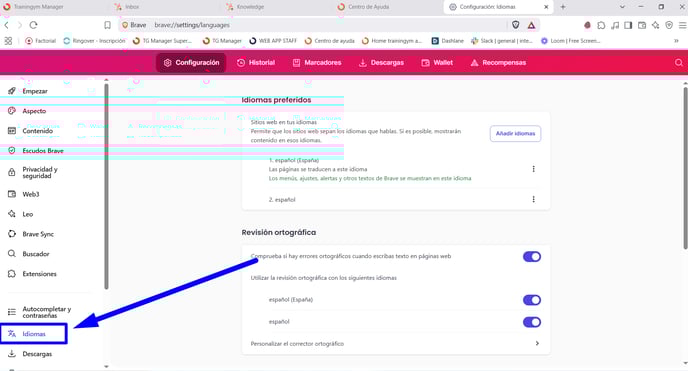Open Slack general bookmark
The height and width of the screenshot is (371, 688).
(x=502, y=41)
